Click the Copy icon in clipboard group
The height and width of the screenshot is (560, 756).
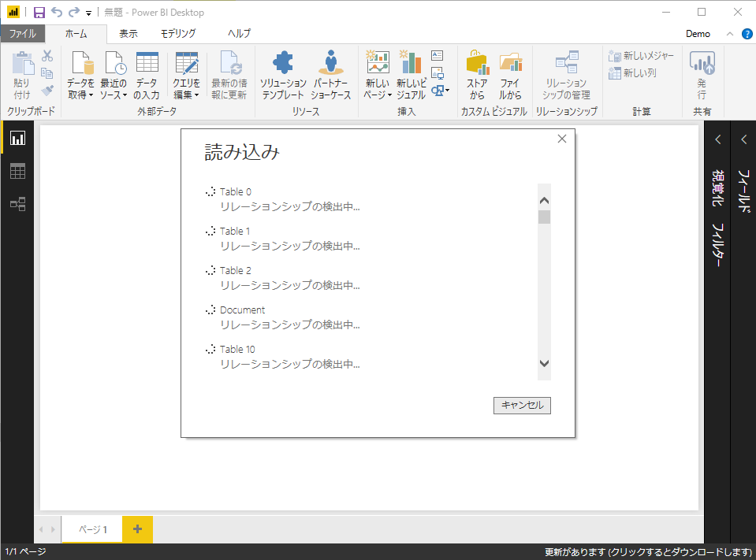pyautogui.click(x=47, y=73)
